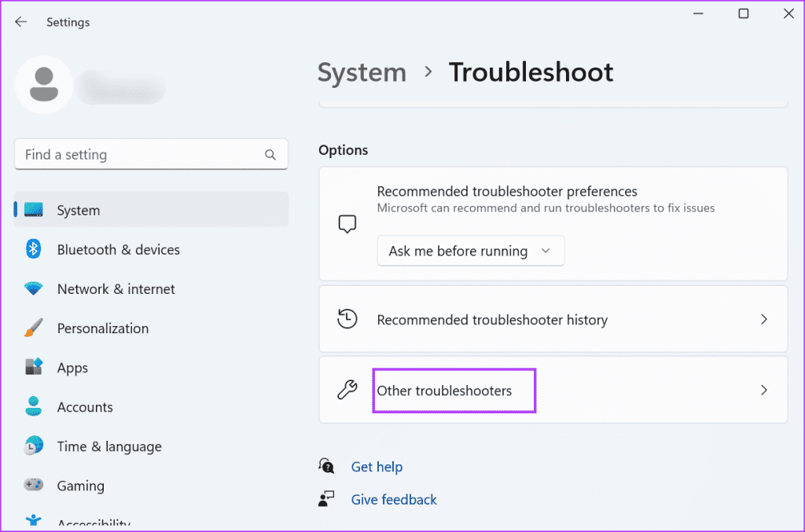The height and width of the screenshot is (532, 805).
Task: Click the Settings window title
Action: point(68,22)
